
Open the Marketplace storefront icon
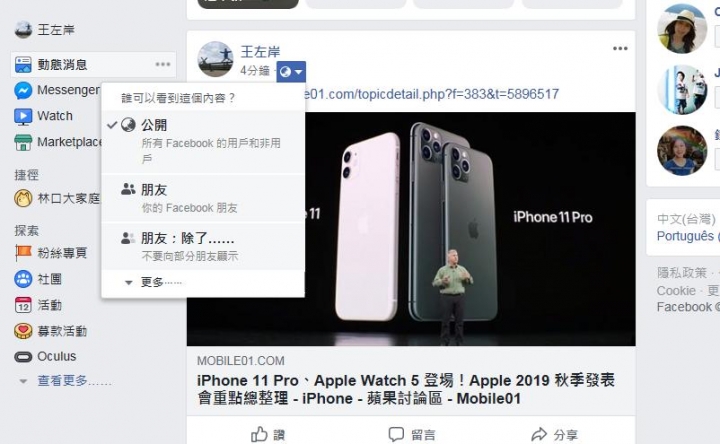coord(23,142)
